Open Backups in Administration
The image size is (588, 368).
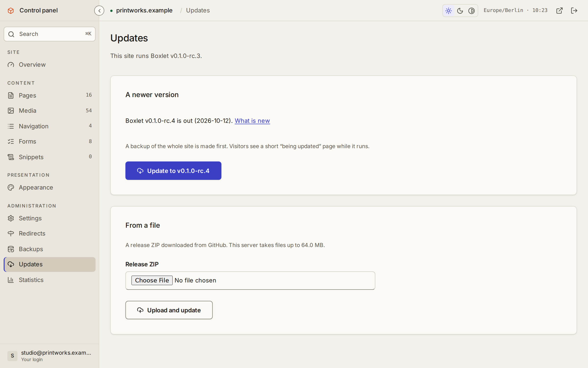point(49,249)
